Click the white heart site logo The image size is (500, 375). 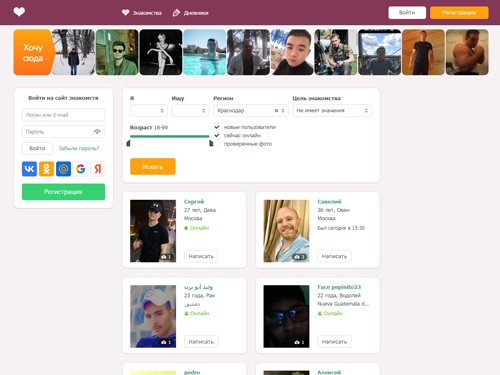(19, 12)
